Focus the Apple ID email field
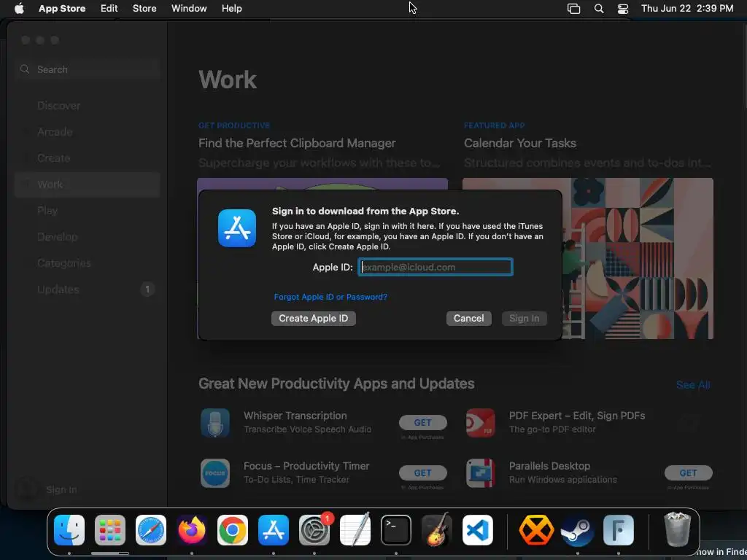Viewport: 747px width, 560px height. tap(436, 267)
